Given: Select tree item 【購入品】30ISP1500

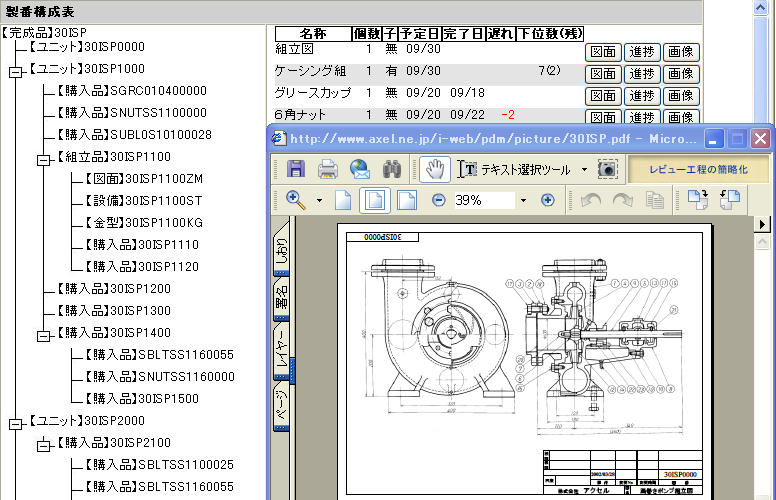Looking at the screenshot, I should point(142,399).
